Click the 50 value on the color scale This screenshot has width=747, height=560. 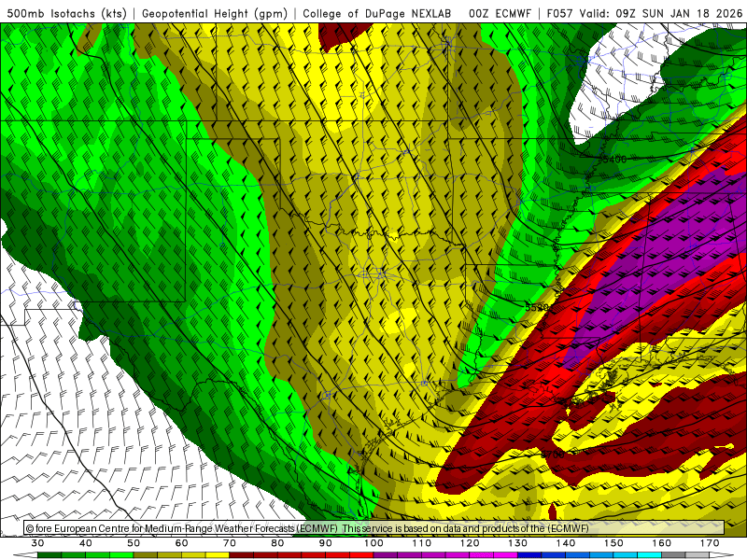coord(134,543)
